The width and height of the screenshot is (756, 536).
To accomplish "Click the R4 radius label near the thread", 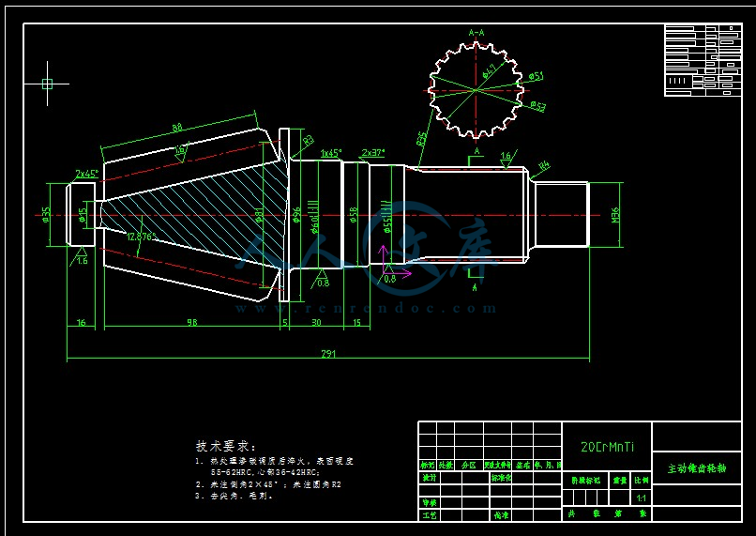I will click(x=543, y=166).
